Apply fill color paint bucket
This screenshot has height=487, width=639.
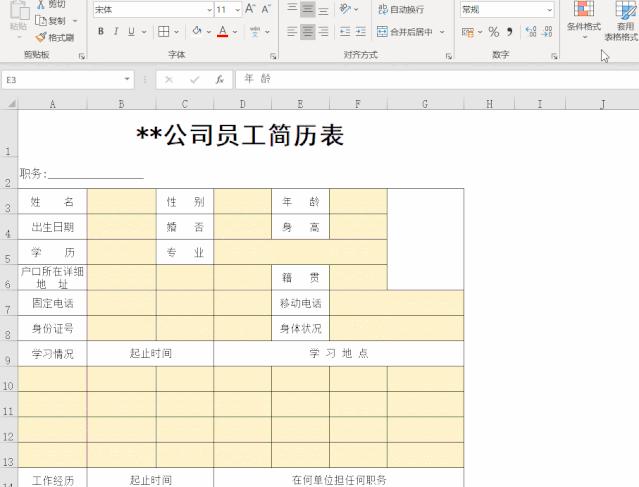pyautogui.click(x=197, y=31)
